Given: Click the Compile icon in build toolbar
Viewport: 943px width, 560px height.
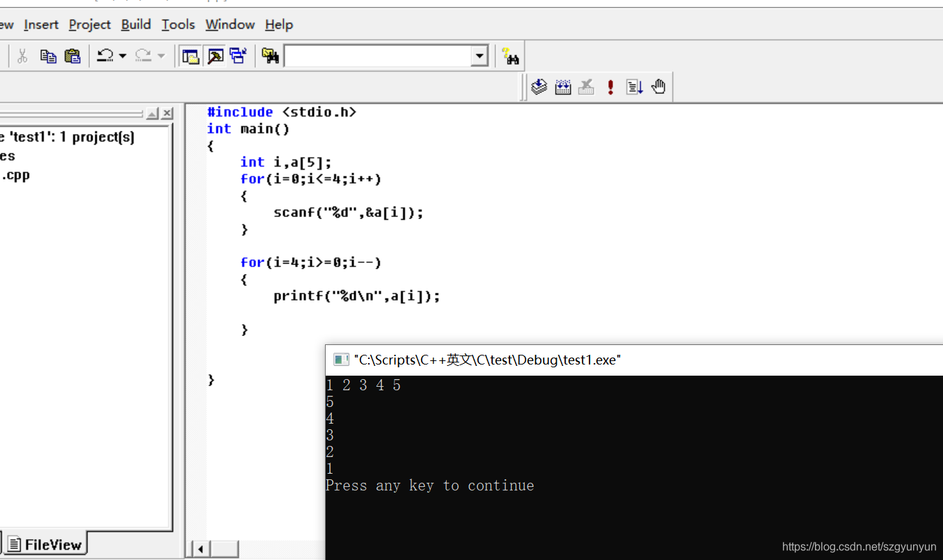Looking at the screenshot, I should click(539, 87).
